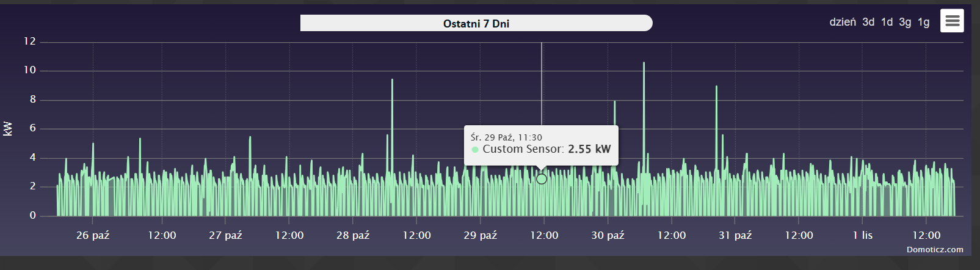Click the kW y-axis title
Image resolution: width=980 pixels, height=270 pixels.
point(8,128)
